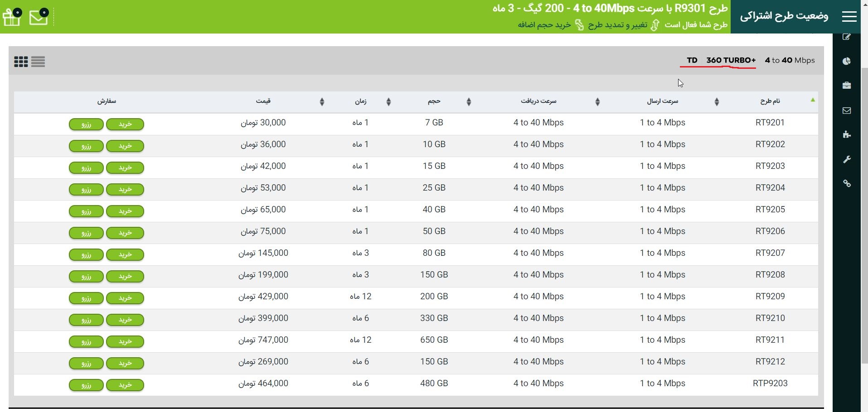Click the briefcase sidebar icon

[x=847, y=86]
